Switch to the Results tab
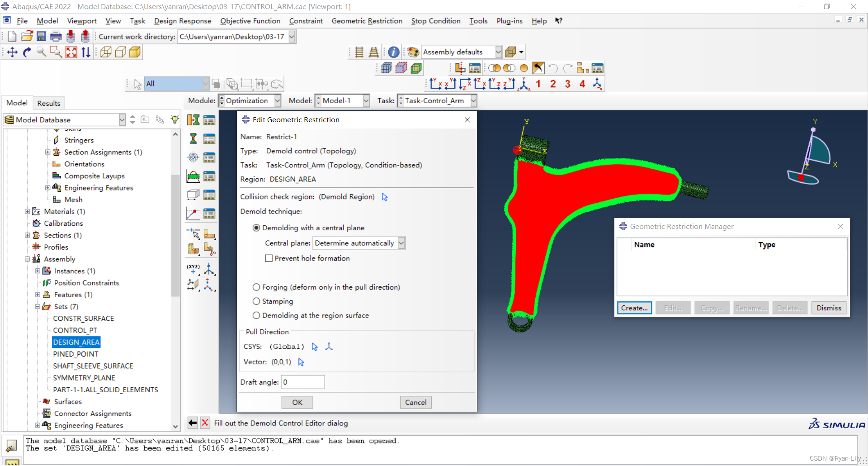The image size is (868, 466). point(49,103)
